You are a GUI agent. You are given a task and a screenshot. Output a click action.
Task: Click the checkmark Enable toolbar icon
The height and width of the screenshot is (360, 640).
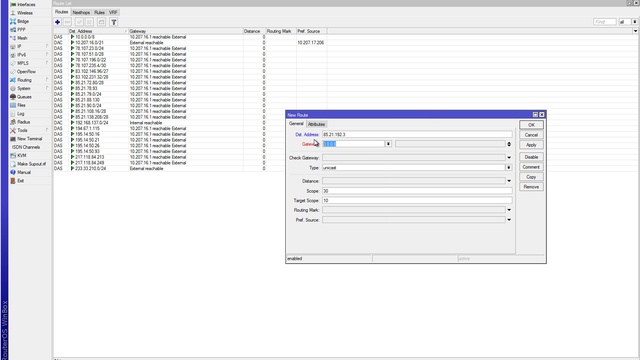[80, 22]
